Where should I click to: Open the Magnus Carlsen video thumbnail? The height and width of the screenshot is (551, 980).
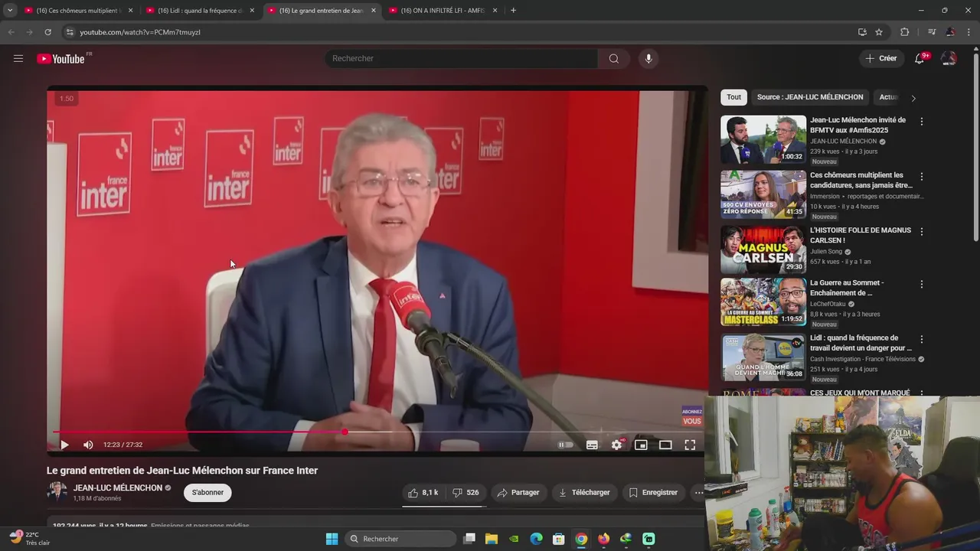click(763, 249)
